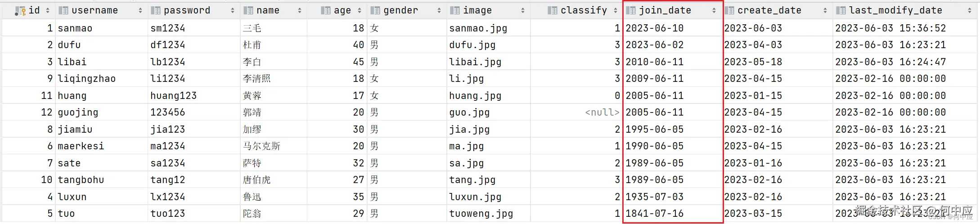Select the image cell tuoweng.jpg
Screen dimensions: 980x224
pos(481,214)
